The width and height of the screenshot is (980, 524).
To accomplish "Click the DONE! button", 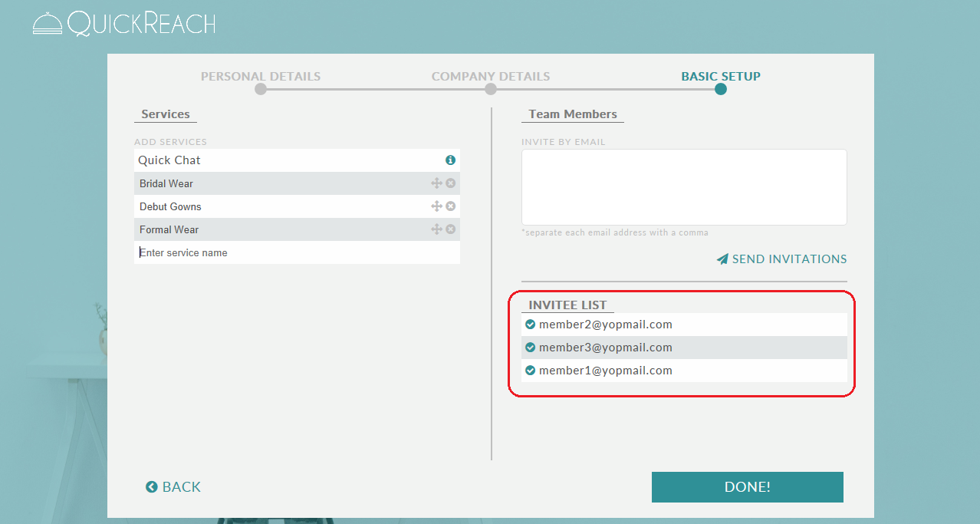I will [x=748, y=487].
